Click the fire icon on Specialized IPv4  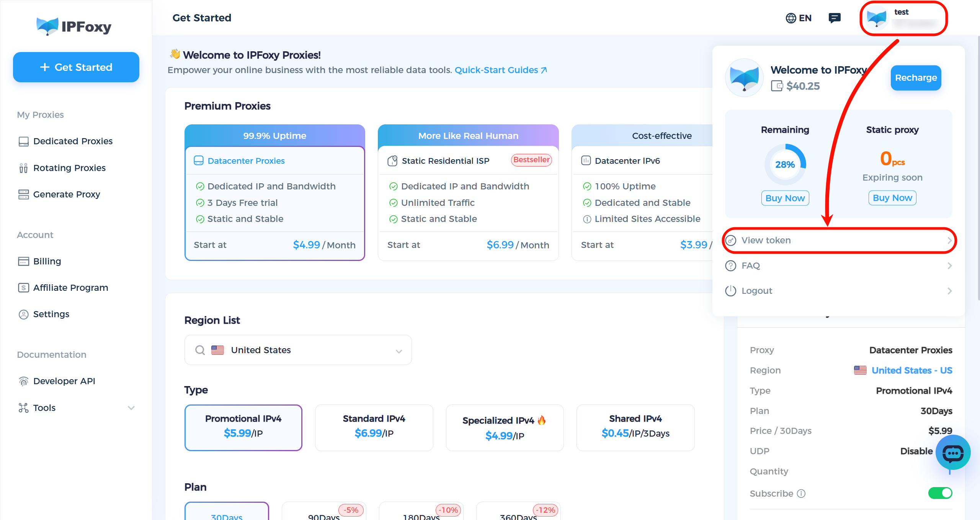[542, 420]
